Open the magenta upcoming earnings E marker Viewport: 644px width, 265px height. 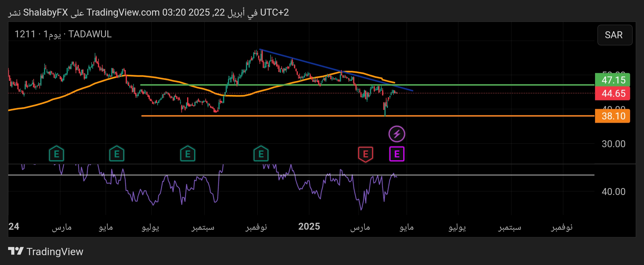pyautogui.click(x=397, y=154)
